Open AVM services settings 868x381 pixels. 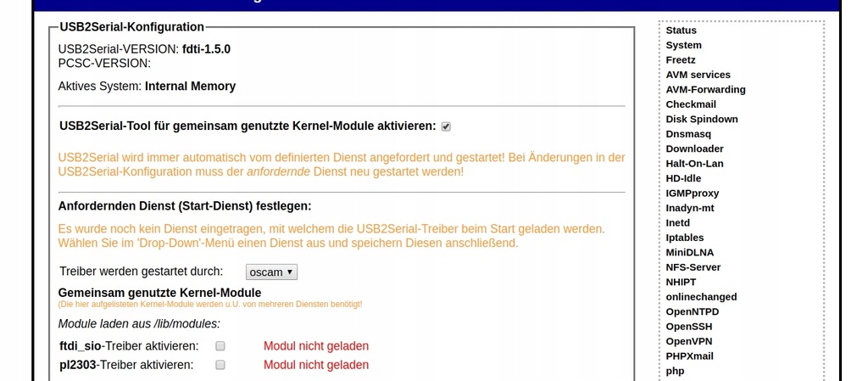(698, 75)
